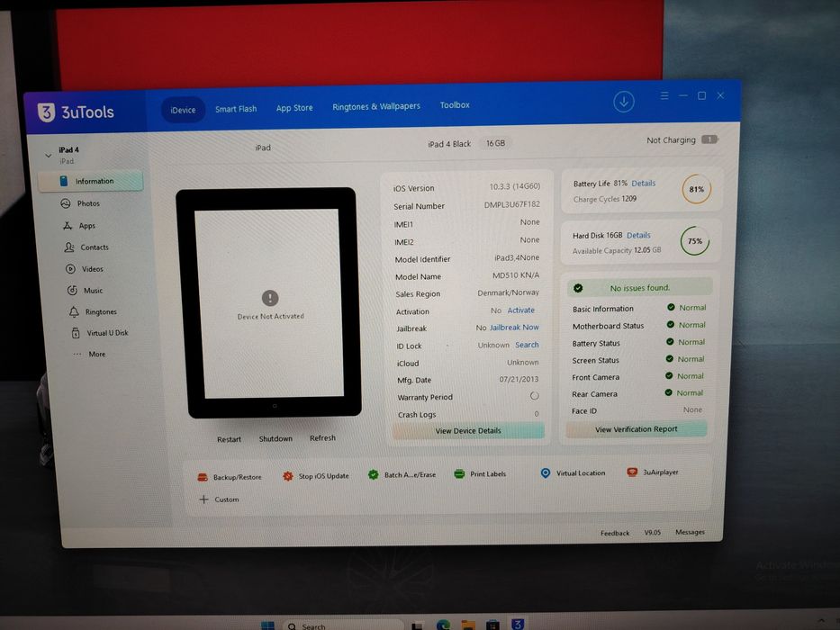840x630 pixels.
Task: Click the 3uTools logo
Action: (76, 112)
